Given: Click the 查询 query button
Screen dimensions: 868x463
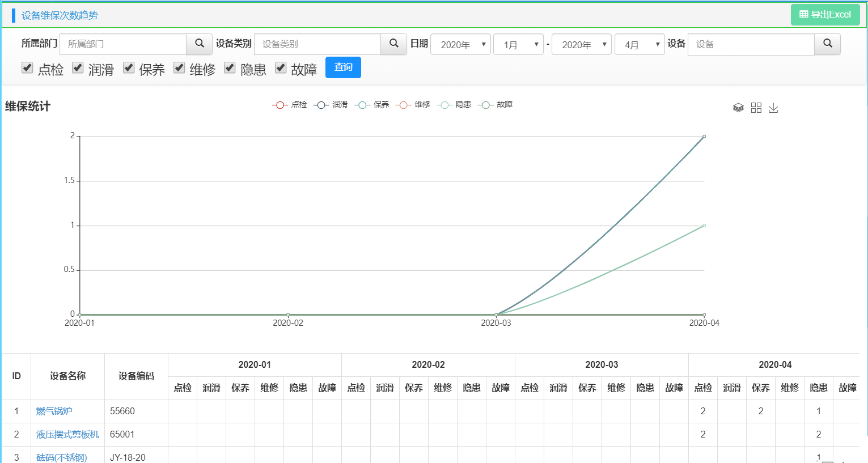Looking at the screenshot, I should click(343, 67).
